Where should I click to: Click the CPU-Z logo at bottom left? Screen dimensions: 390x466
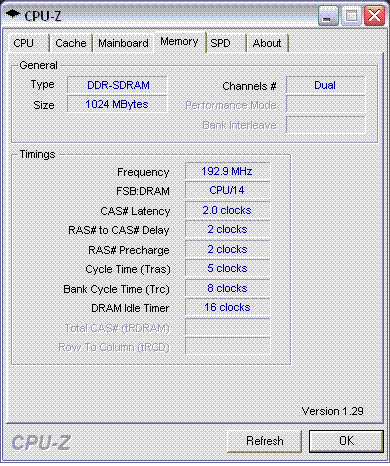[x=41, y=443]
